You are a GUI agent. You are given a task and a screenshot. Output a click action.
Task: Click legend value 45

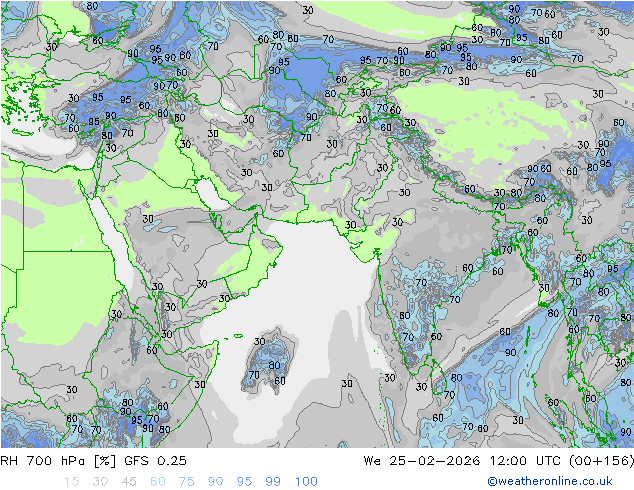tap(129, 481)
